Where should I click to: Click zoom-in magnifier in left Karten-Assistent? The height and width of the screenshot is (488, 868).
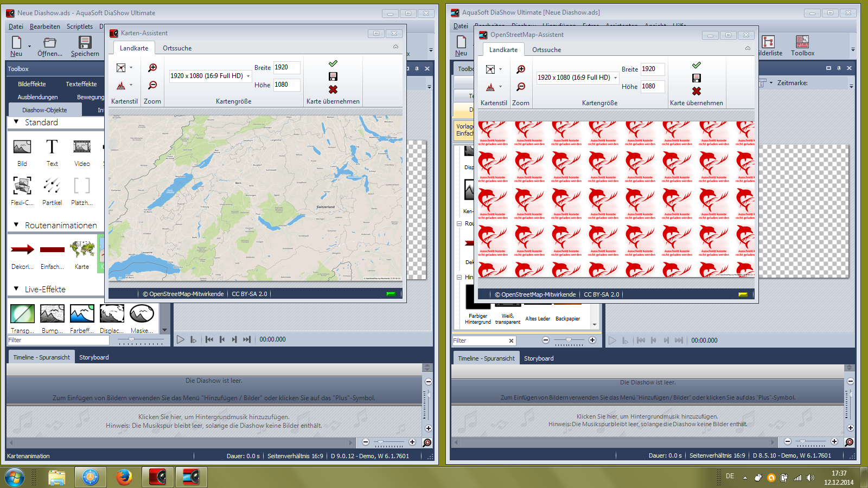point(152,68)
